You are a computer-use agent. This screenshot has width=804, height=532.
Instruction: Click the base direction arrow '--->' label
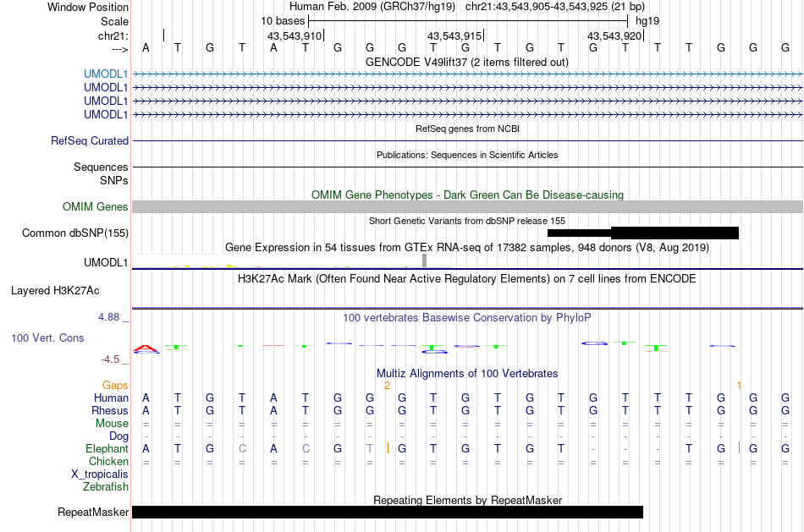[119, 49]
